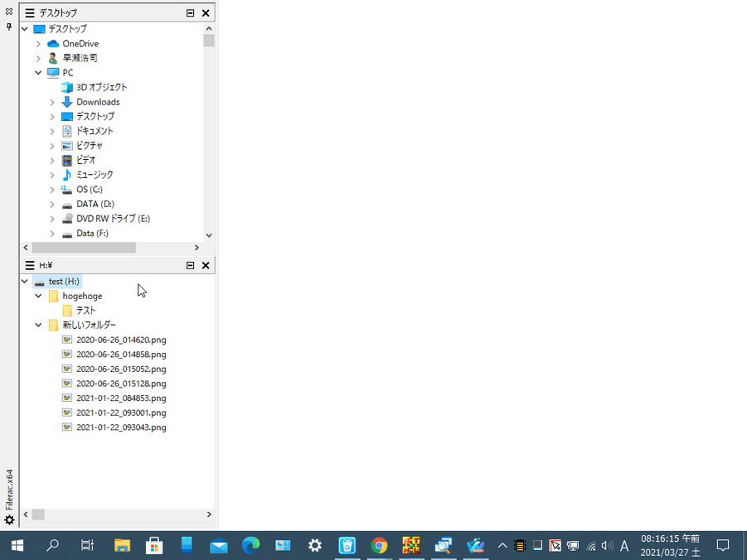Click the lower tree's horizontal scrollbar thumb
The width and height of the screenshot is (747, 560).
tap(38, 514)
